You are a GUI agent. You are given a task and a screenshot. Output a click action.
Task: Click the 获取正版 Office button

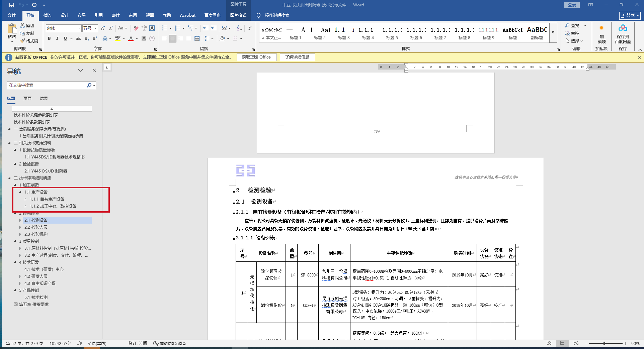[x=256, y=57]
